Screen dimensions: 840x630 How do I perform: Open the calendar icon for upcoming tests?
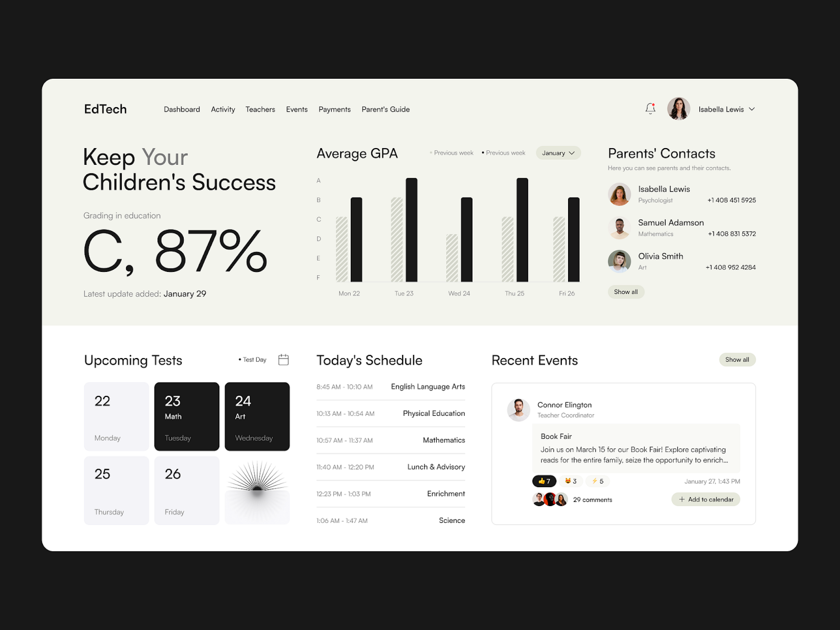click(284, 360)
